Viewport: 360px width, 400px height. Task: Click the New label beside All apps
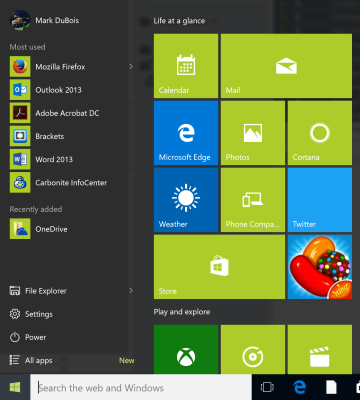coord(127,360)
